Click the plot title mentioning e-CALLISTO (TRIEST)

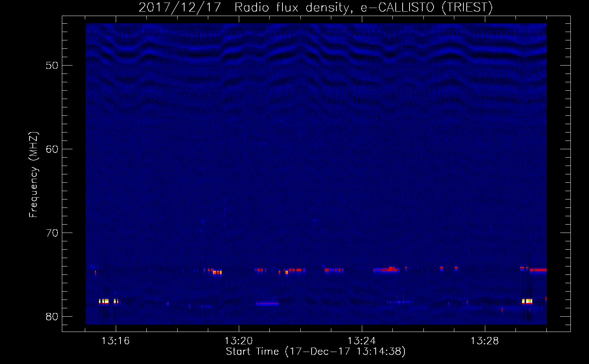(x=316, y=7)
